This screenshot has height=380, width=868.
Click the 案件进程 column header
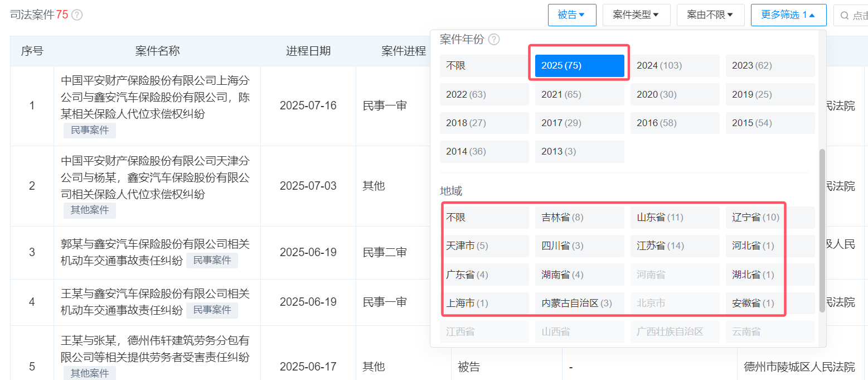click(x=404, y=51)
